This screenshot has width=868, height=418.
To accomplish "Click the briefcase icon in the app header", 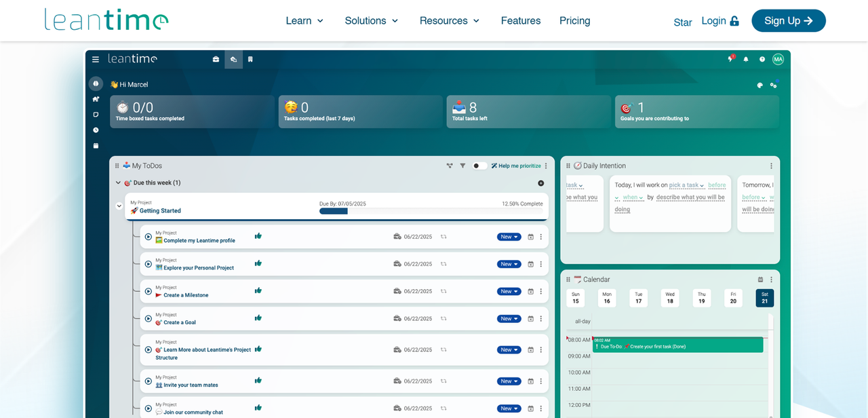I will coord(216,60).
